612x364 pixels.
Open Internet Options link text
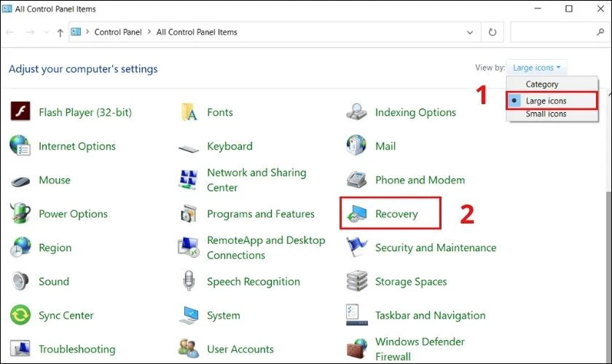[x=77, y=146]
